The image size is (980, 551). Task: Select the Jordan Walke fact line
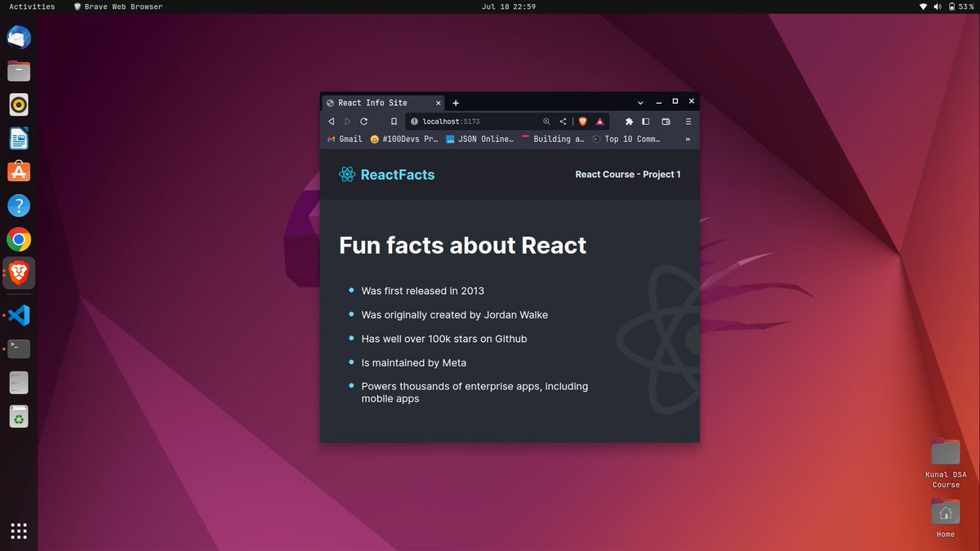click(x=455, y=314)
